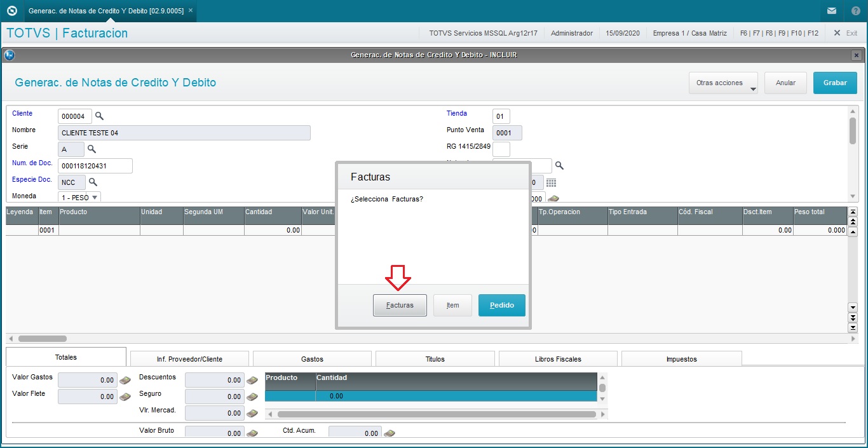868x448 pixels.
Task: Click the money icon next to Seguro
Action: [x=252, y=397]
